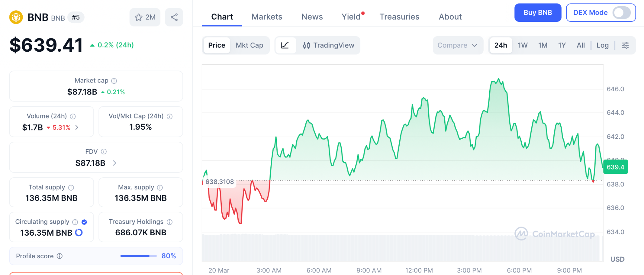Expand FDV details chevron
This screenshot has width=644, height=275.
[114, 163]
